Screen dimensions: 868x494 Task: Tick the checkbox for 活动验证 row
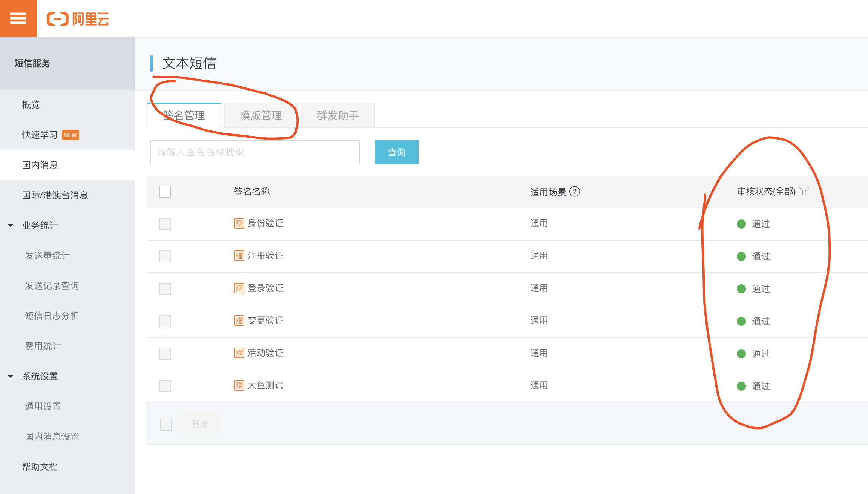(165, 354)
